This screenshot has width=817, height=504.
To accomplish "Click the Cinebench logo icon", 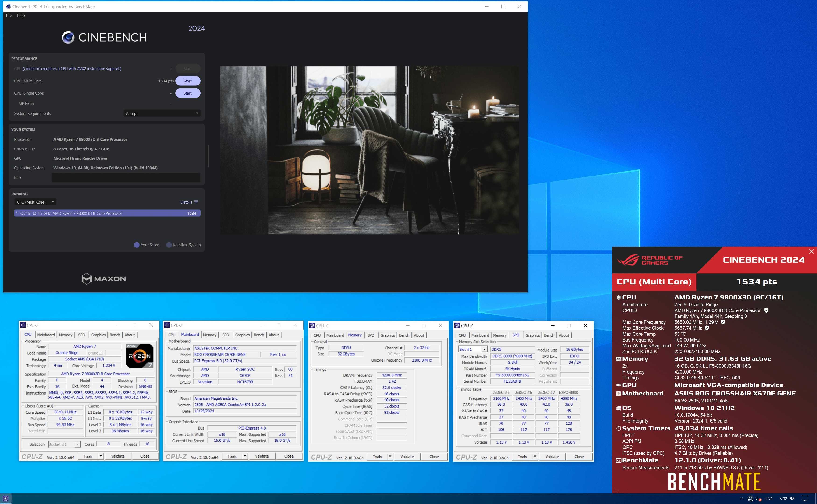I will [68, 37].
